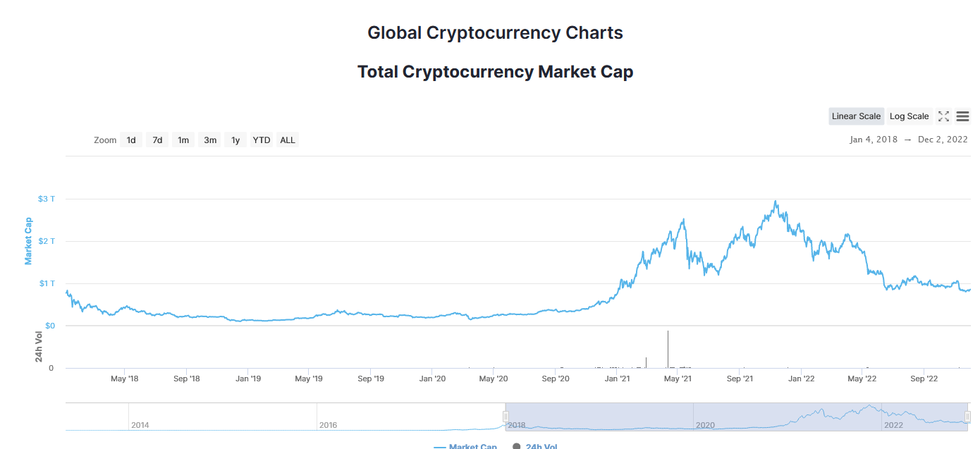Select YTD zoom range

point(262,140)
